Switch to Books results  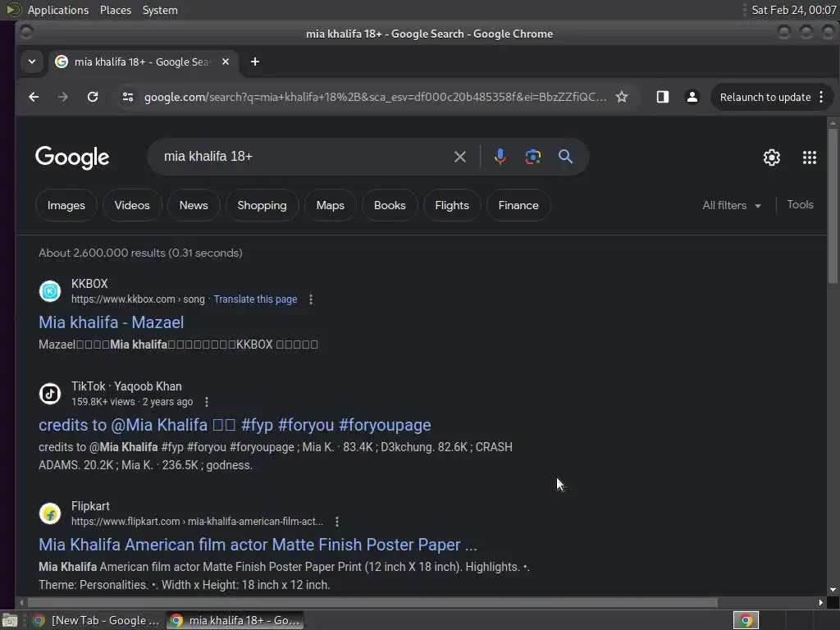point(390,205)
